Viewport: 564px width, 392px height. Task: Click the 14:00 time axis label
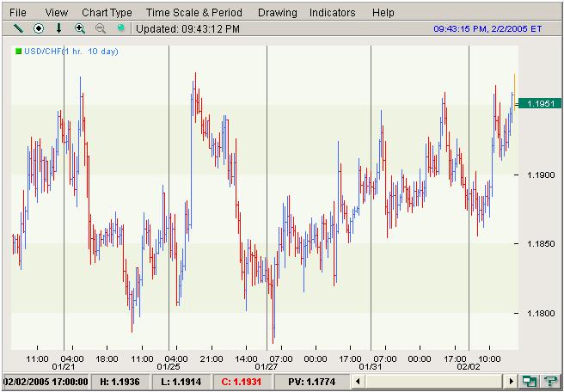(x=246, y=359)
